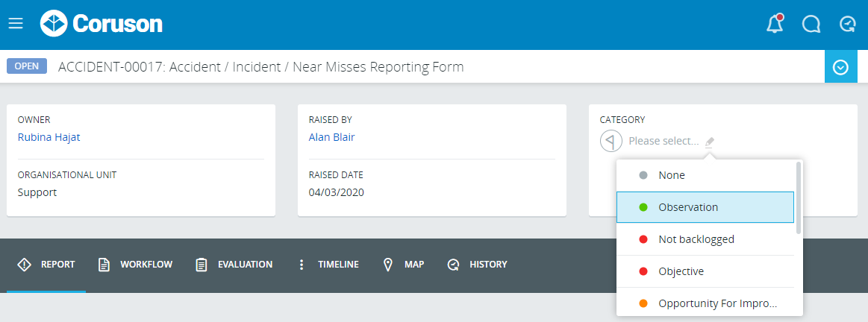
Task: Open the History tab
Action: (477, 265)
